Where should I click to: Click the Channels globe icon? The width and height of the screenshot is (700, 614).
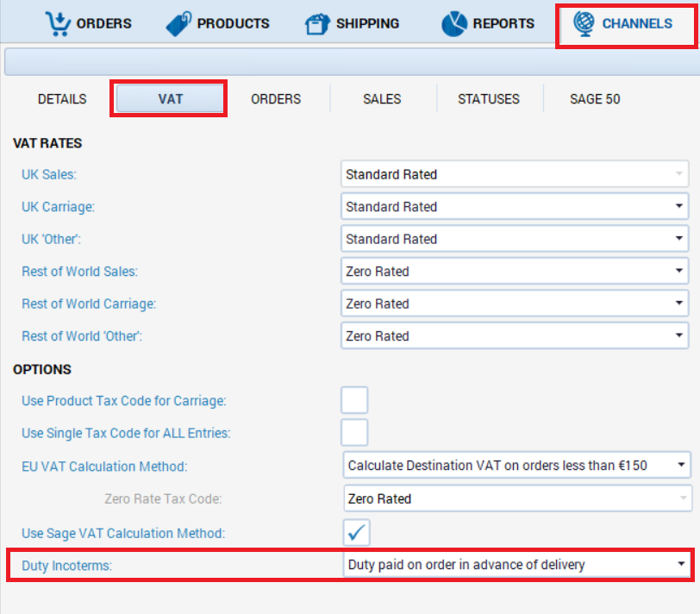[x=582, y=24]
